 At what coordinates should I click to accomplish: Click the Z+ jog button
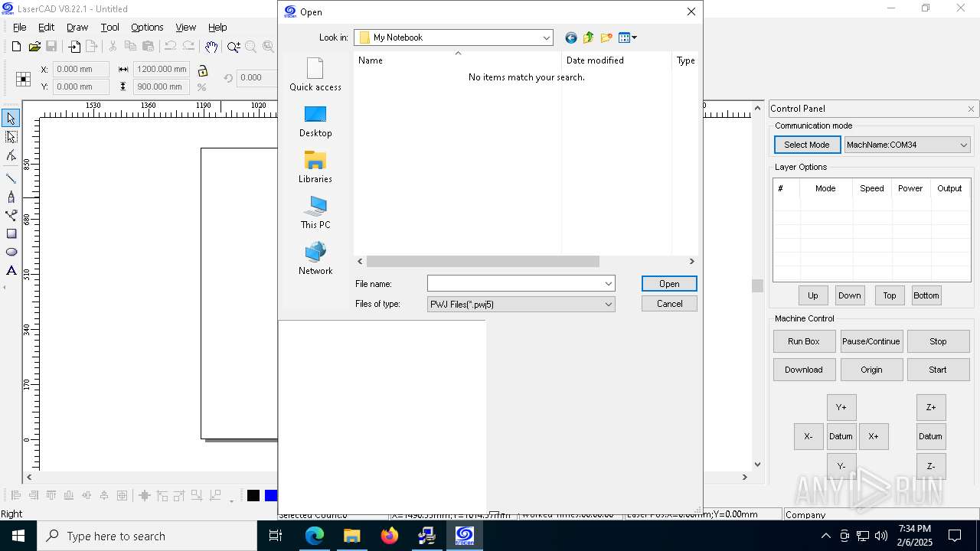point(931,408)
